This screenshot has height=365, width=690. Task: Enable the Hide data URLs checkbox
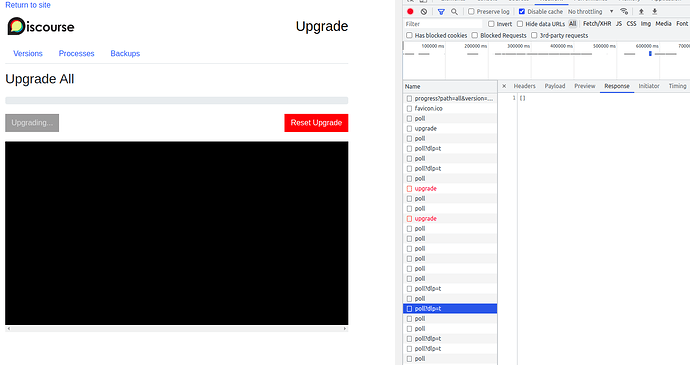(x=520, y=24)
